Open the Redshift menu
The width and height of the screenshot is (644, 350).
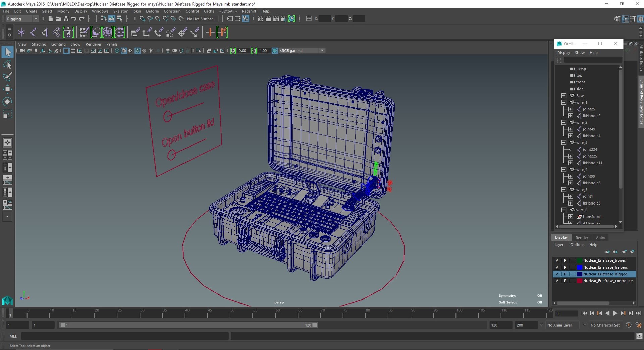pyautogui.click(x=249, y=11)
